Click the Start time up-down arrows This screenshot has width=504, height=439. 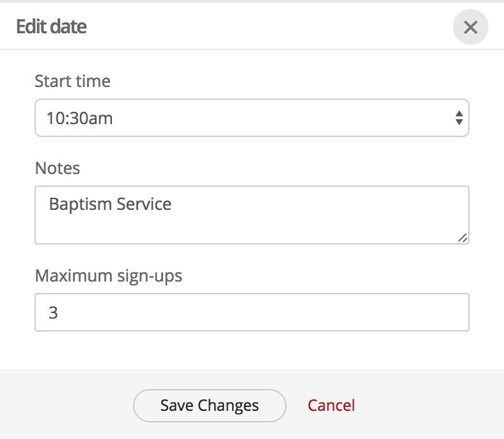[459, 118]
